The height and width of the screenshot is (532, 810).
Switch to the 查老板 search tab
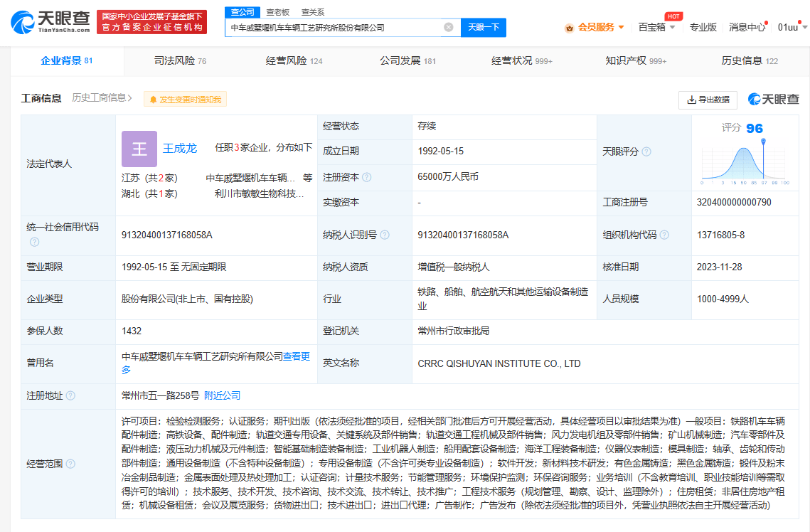(277, 12)
